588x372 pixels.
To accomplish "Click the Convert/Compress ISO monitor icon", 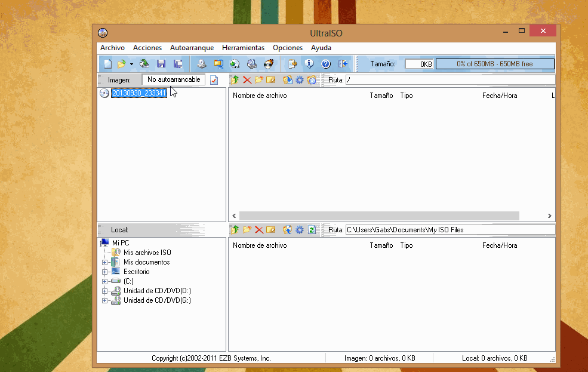I will tap(218, 64).
